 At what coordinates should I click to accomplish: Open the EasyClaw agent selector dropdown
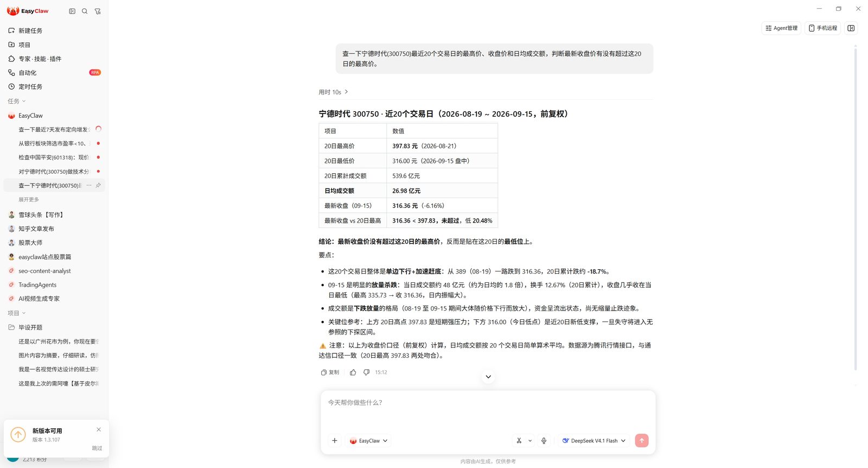coord(369,441)
